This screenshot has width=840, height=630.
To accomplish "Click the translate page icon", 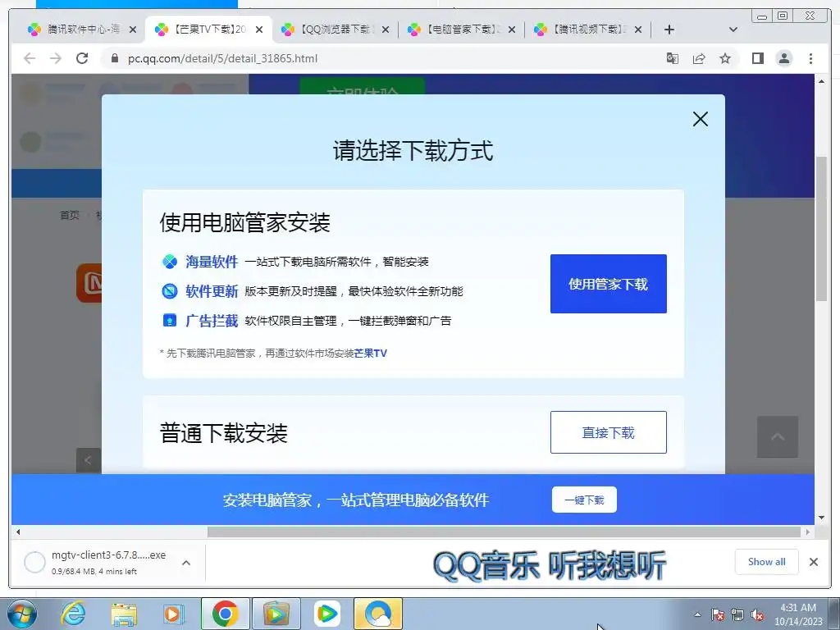I will (673, 58).
